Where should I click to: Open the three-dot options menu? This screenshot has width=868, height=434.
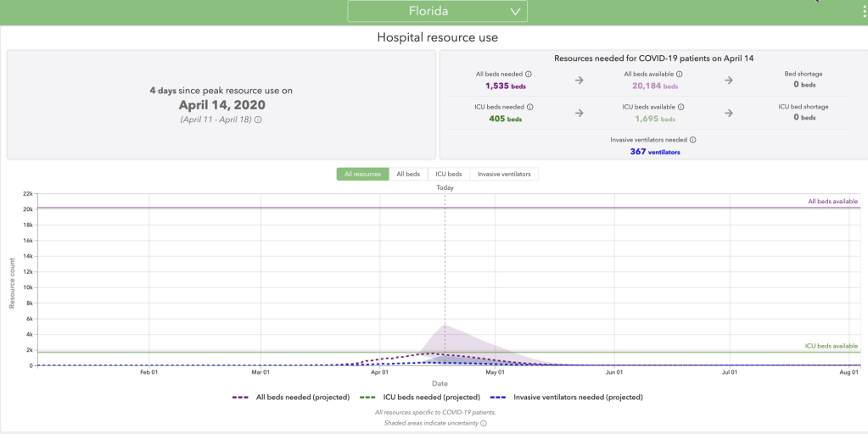click(x=862, y=11)
